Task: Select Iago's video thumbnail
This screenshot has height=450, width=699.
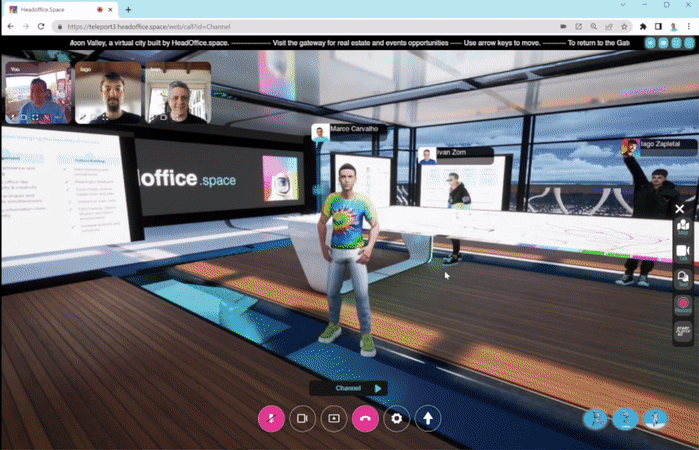Action: [108, 92]
